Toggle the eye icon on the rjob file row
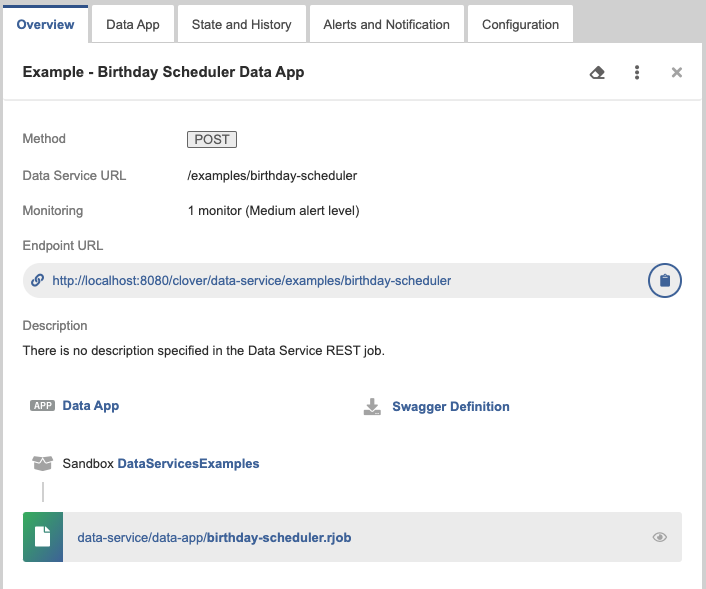This screenshot has width=706, height=589. click(x=660, y=537)
